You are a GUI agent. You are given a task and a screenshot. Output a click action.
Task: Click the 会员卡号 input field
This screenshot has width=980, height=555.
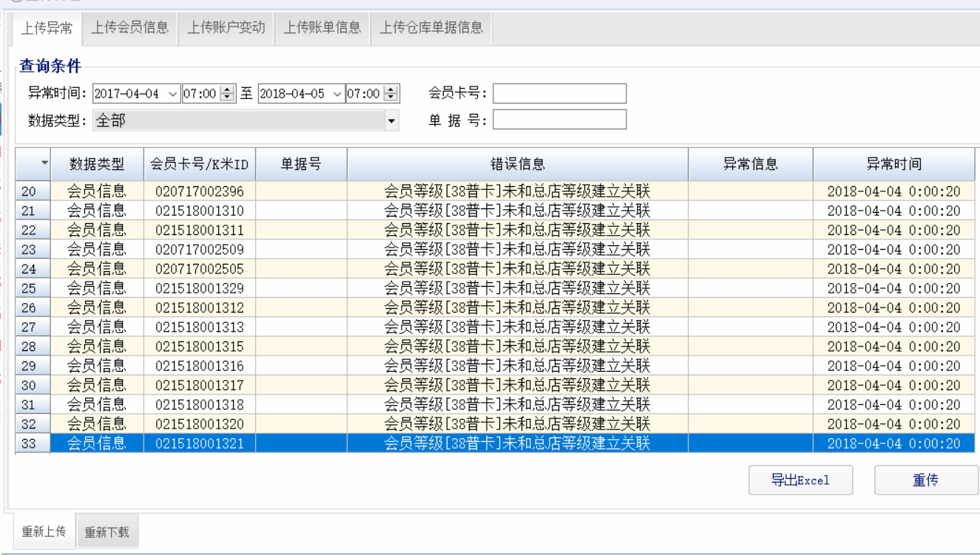[x=560, y=93]
